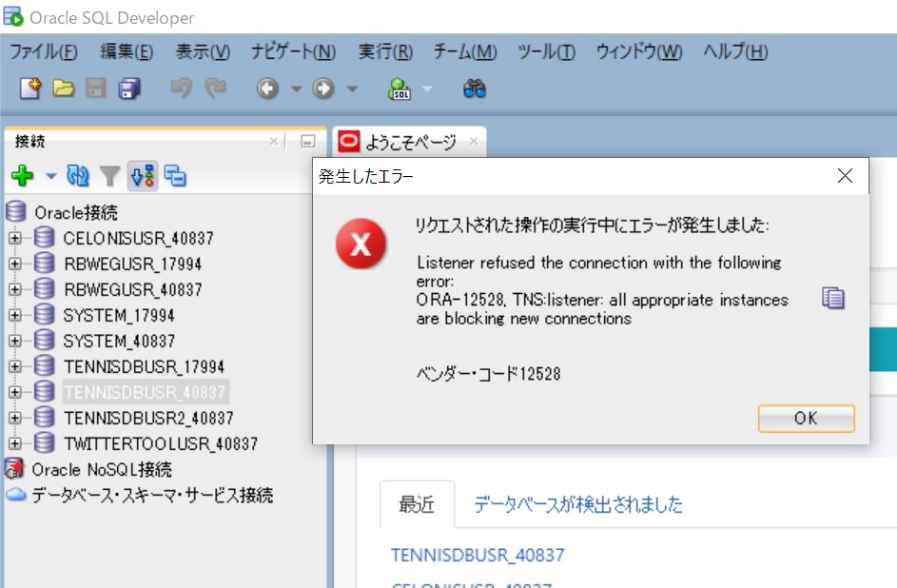Click the binoculars Find DB Object icon
The image size is (897, 588).
point(475,88)
